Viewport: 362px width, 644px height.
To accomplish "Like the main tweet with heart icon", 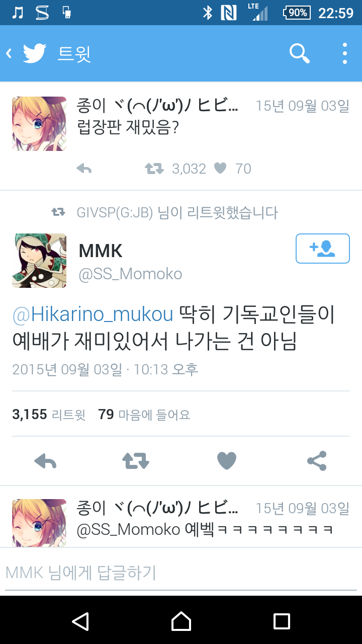I will pos(226,461).
